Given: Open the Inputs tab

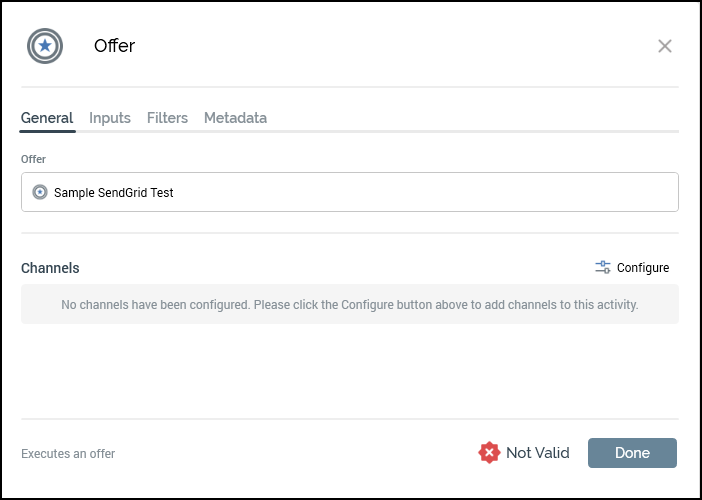Looking at the screenshot, I should [110, 118].
